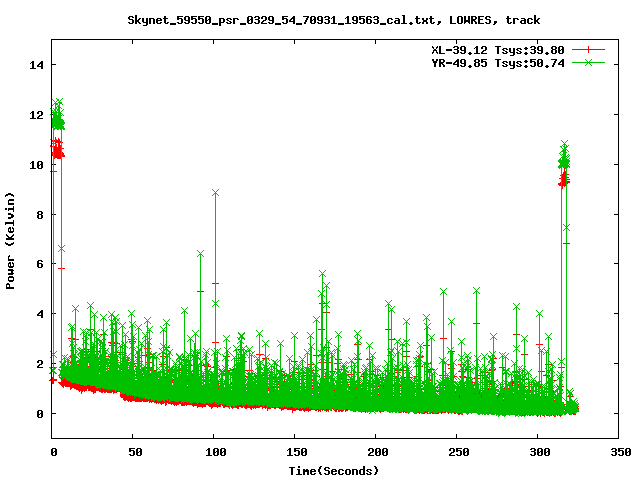The image size is (640, 480).
Task: Click y-axis tick label 6
Action: coord(40,264)
